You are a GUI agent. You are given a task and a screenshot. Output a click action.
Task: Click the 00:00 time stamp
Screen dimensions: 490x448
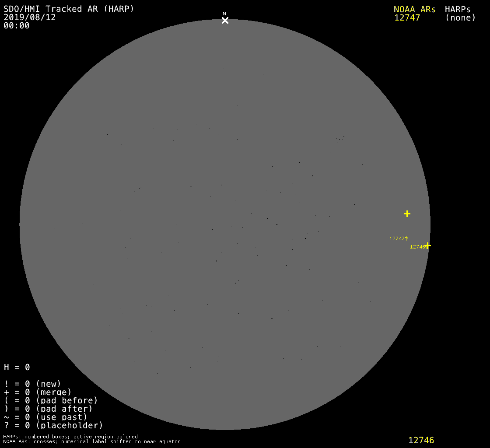tap(17, 26)
